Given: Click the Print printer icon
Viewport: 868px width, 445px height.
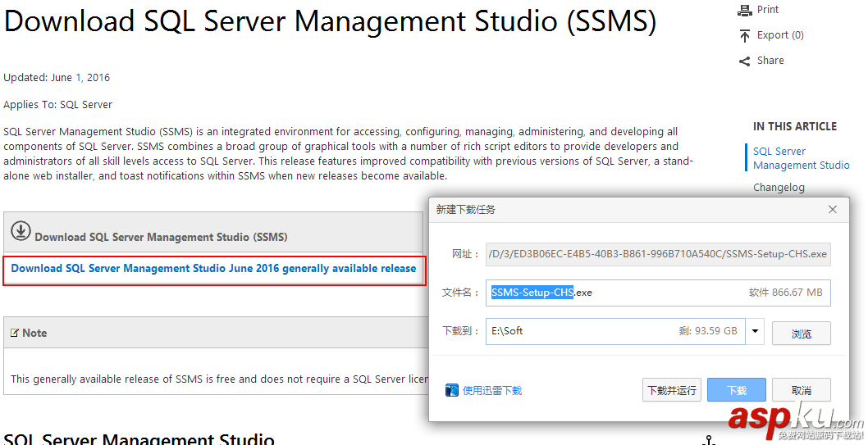Looking at the screenshot, I should [x=745, y=10].
